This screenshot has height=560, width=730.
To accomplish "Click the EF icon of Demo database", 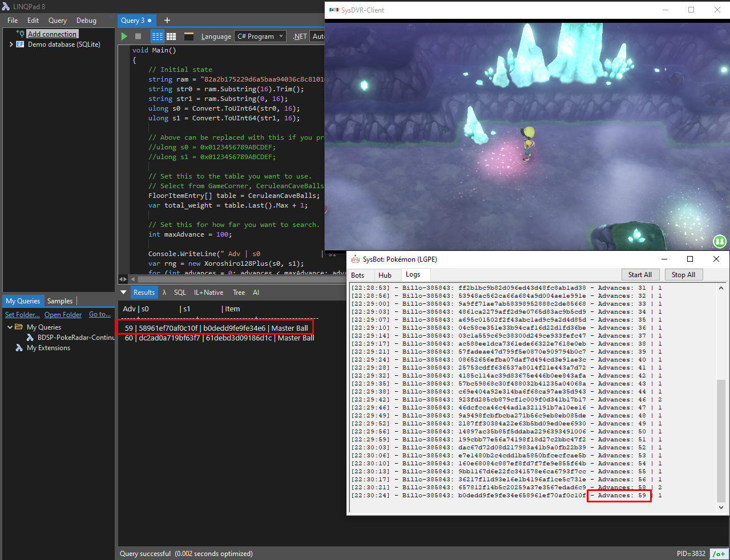I will pyautogui.click(x=20, y=44).
